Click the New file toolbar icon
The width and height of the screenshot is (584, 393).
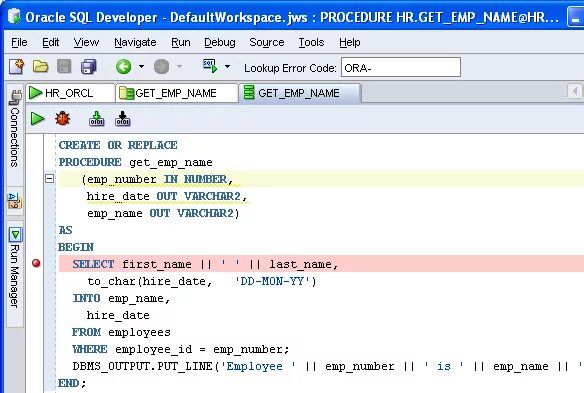point(16,67)
